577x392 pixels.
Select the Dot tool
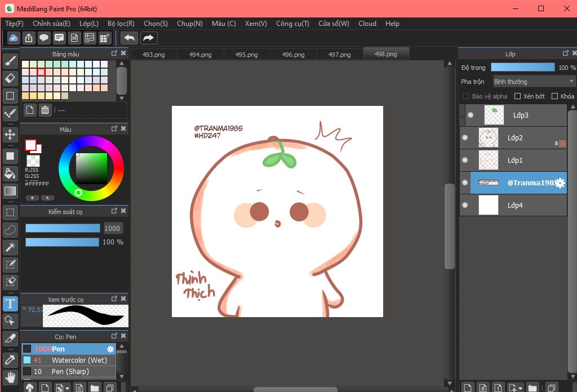coord(10,113)
